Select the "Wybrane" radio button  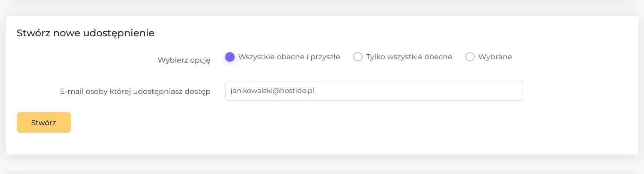pyautogui.click(x=470, y=57)
